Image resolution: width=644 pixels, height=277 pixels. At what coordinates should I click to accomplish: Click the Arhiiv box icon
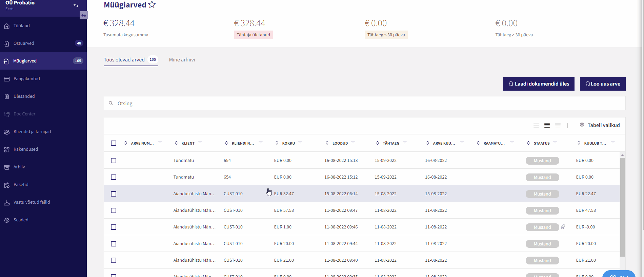click(x=7, y=167)
